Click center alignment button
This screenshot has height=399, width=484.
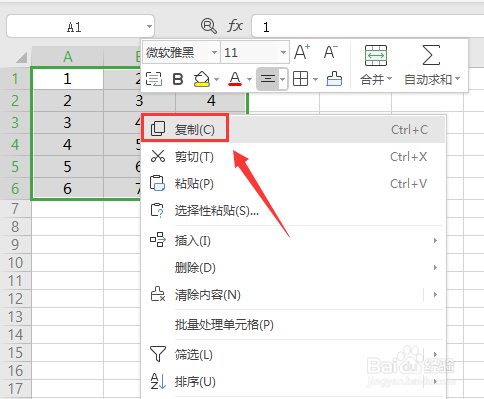(268, 79)
